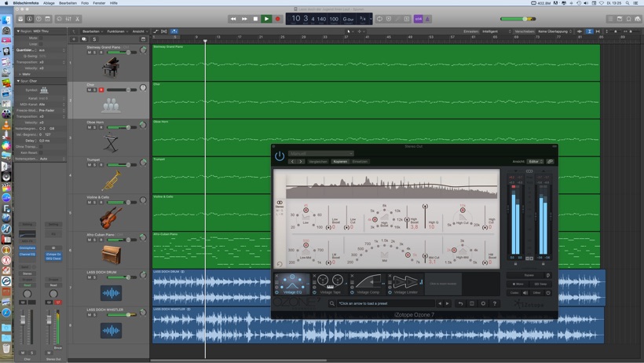Click Kopieren button in plugin header

tap(340, 162)
